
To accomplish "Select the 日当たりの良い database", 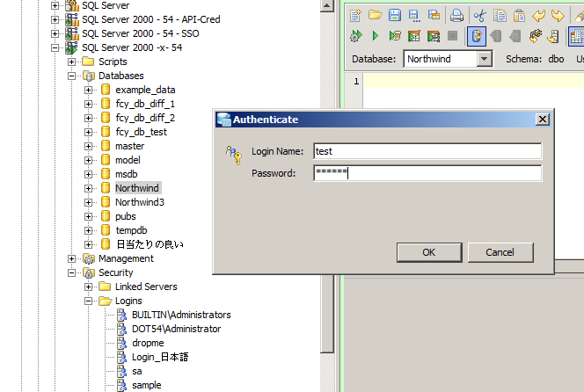I will (150, 244).
